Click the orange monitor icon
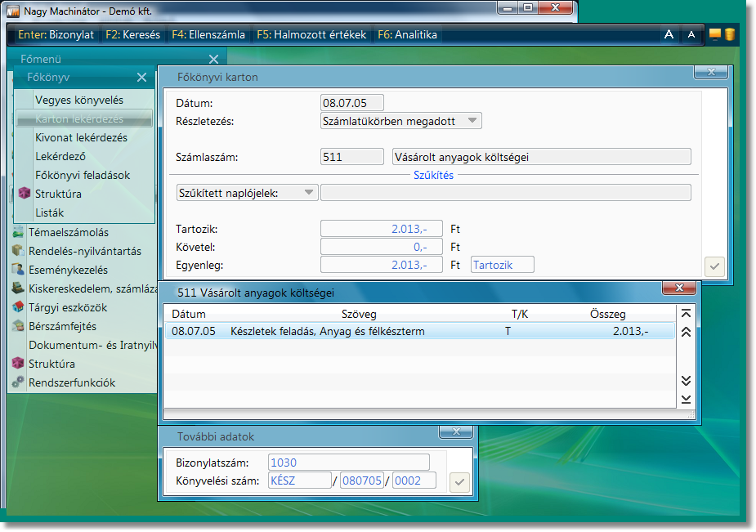 [715, 34]
